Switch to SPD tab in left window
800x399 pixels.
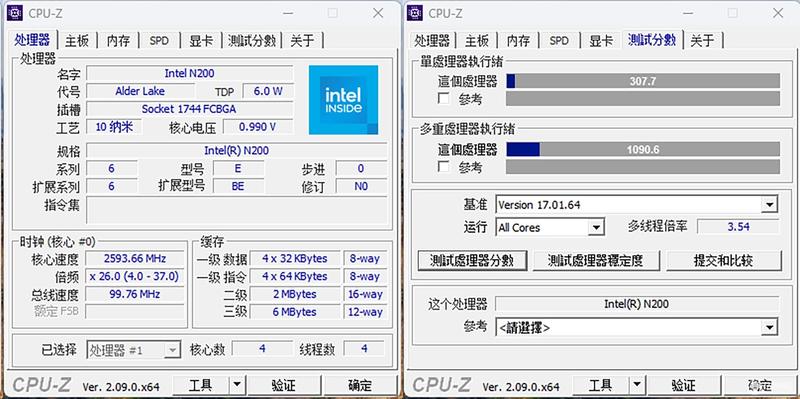pyautogui.click(x=159, y=41)
